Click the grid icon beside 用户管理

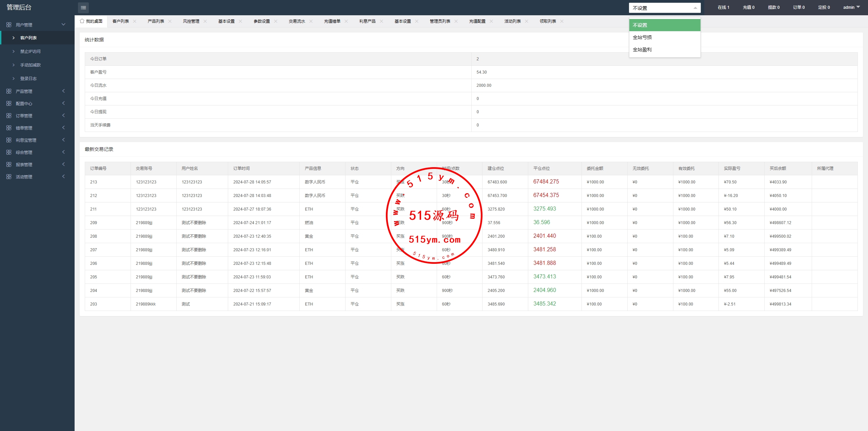[9, 25]
